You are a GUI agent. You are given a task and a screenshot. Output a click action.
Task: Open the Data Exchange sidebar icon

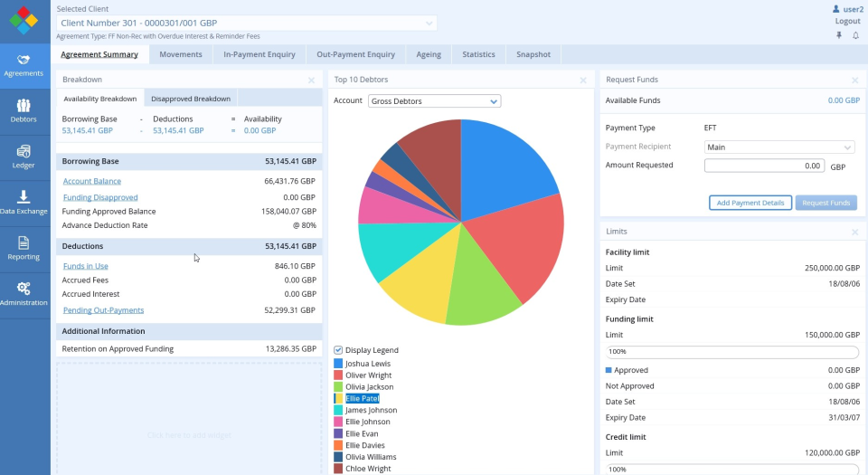[24, 202]
